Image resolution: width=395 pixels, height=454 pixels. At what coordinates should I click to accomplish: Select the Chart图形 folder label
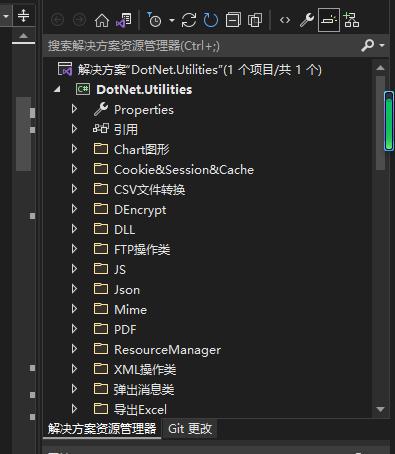(142, 150)
